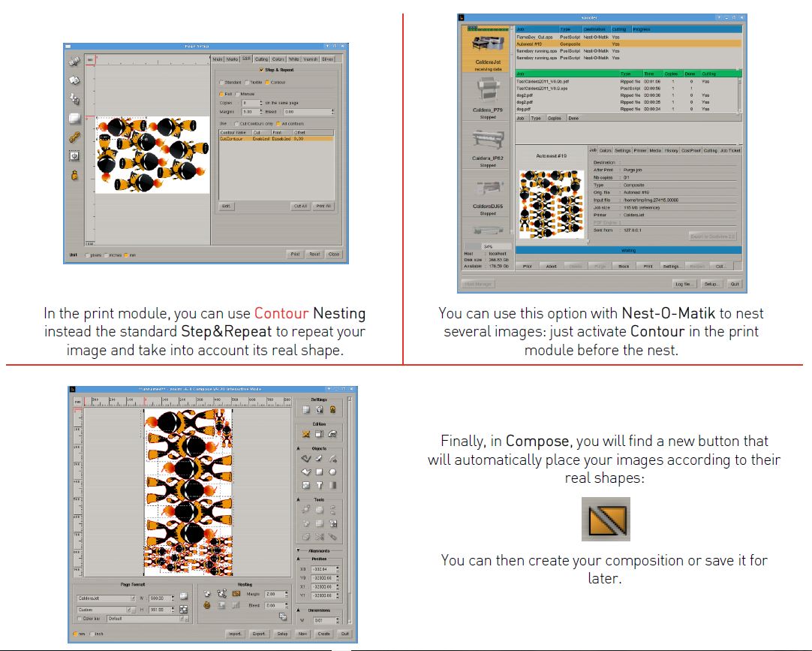
Task: Enable the Color bar checkbox in Compose
Action: point(80,619)
